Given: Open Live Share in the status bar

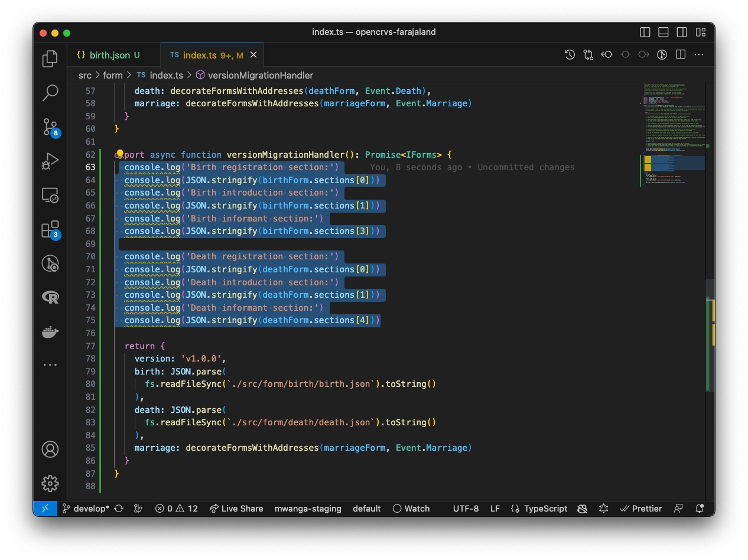Looking at the screenshot, I should pos(236,509).
